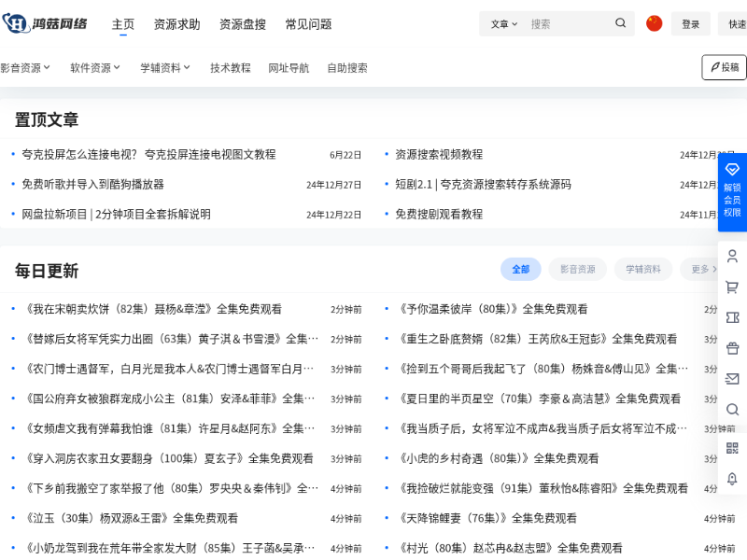Open the gift box icon in the sidebar
Image resolution: width=747 pixels, height=560 pixels.
[x=732, y=348]
